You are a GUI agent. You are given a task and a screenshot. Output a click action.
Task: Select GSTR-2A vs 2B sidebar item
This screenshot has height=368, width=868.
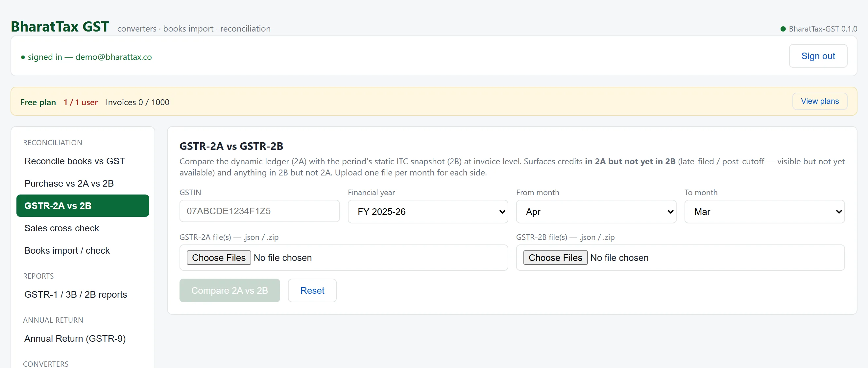tap(83, 206)
